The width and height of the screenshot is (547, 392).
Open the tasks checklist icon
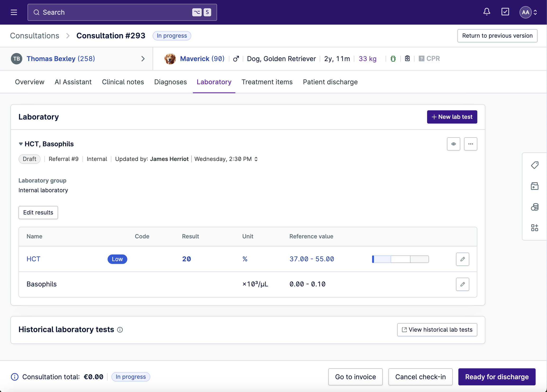click(x=505, y=12)
